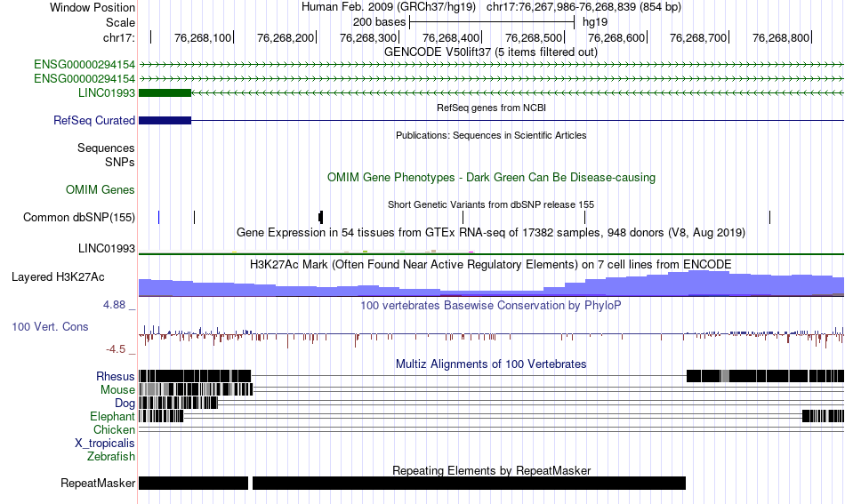
Task: Click the Sequences SNPs track label
Action: point(106,155)
